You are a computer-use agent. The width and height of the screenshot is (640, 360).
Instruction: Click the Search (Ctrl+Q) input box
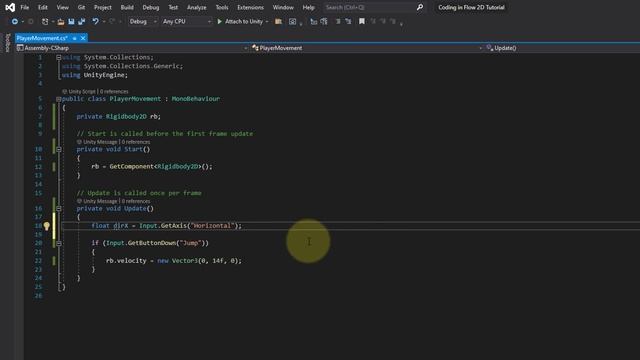pos(369,7)
